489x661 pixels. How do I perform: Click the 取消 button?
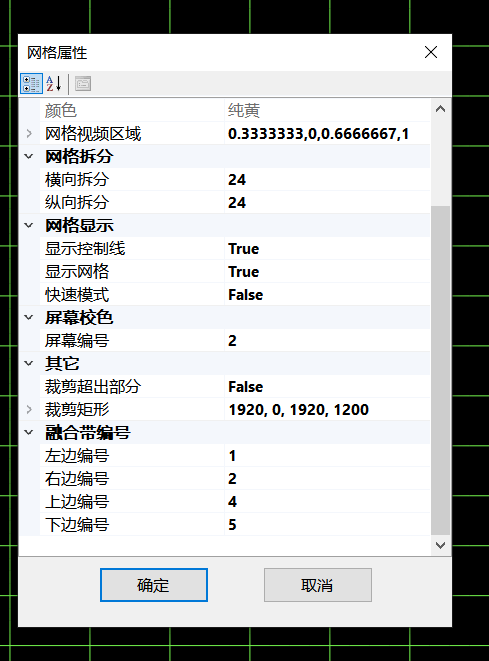coord(318,585)
